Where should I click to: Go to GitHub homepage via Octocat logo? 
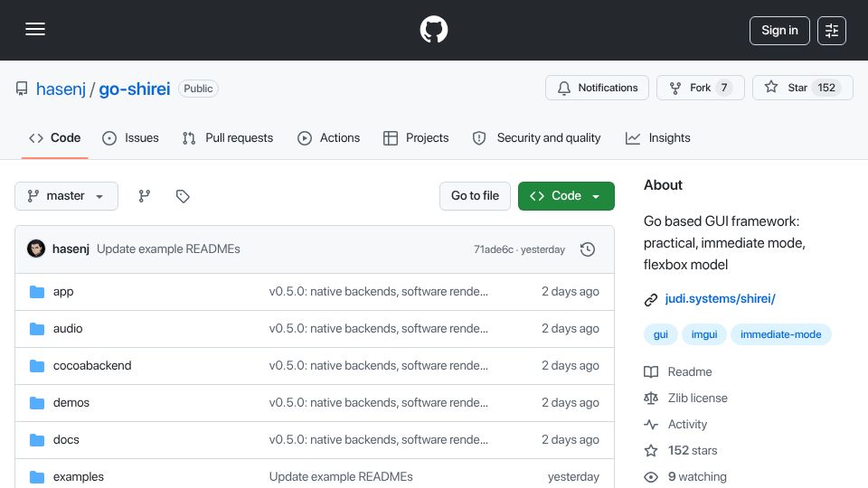(433, 29)
